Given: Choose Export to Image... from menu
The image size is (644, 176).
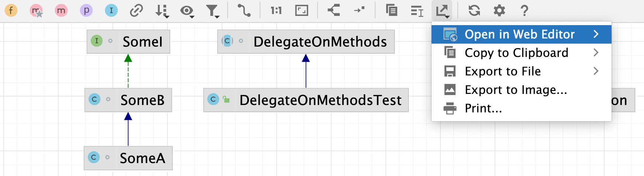Looking at the screenshot, I should pos(516,90).
